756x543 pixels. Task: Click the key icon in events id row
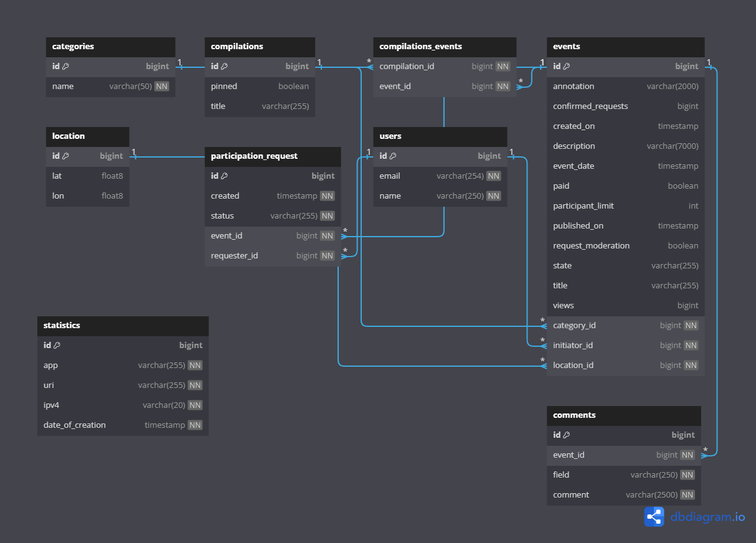pos(566,66)
